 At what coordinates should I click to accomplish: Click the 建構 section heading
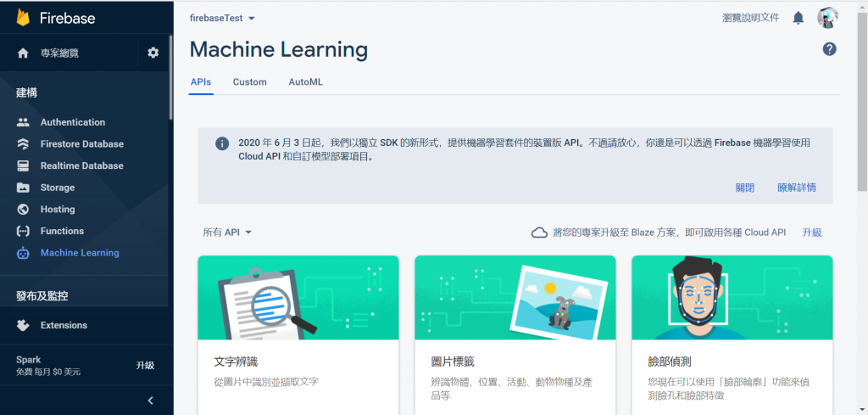click(26, 93)
